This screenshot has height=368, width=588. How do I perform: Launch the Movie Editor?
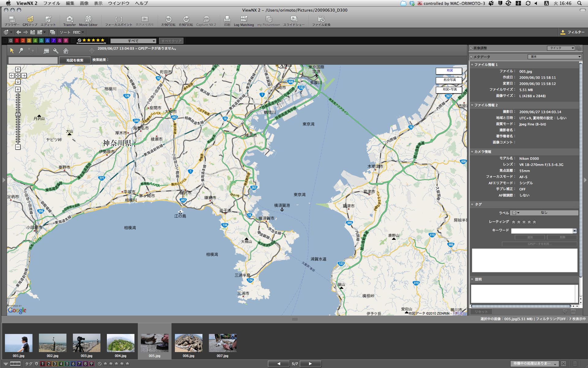tap(88, 21)
